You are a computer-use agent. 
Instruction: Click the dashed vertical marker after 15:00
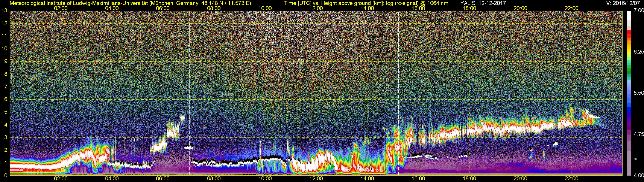click(x=398, y=93)
